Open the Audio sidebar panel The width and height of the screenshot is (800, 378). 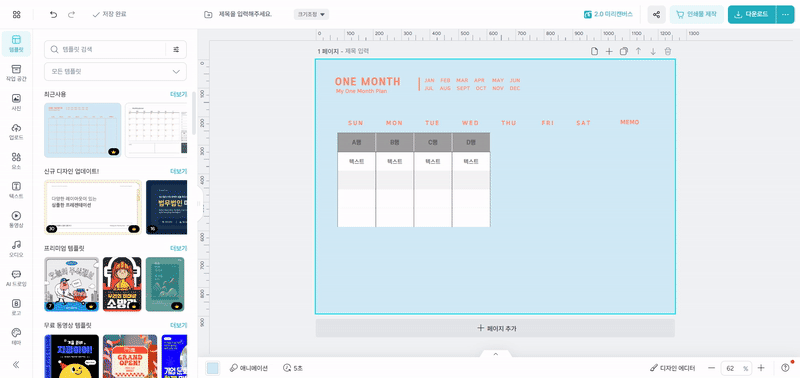coord(16,248)
